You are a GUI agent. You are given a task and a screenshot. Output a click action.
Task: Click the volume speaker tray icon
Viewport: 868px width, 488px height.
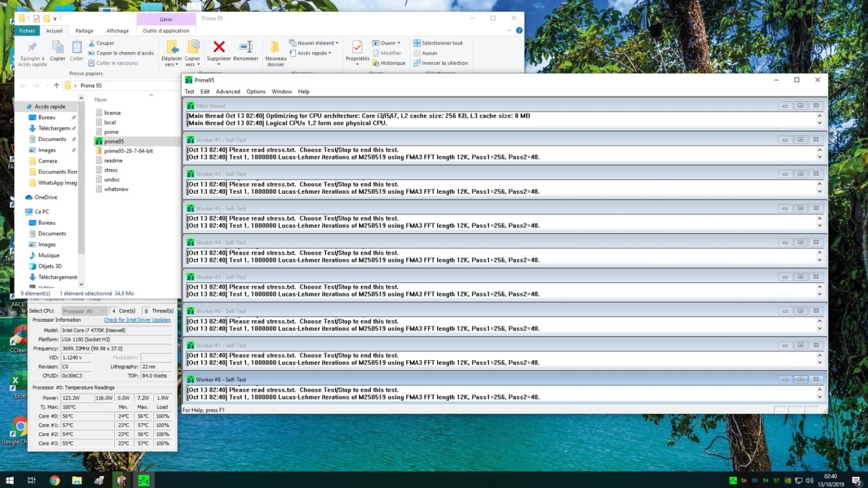point(809,480)
